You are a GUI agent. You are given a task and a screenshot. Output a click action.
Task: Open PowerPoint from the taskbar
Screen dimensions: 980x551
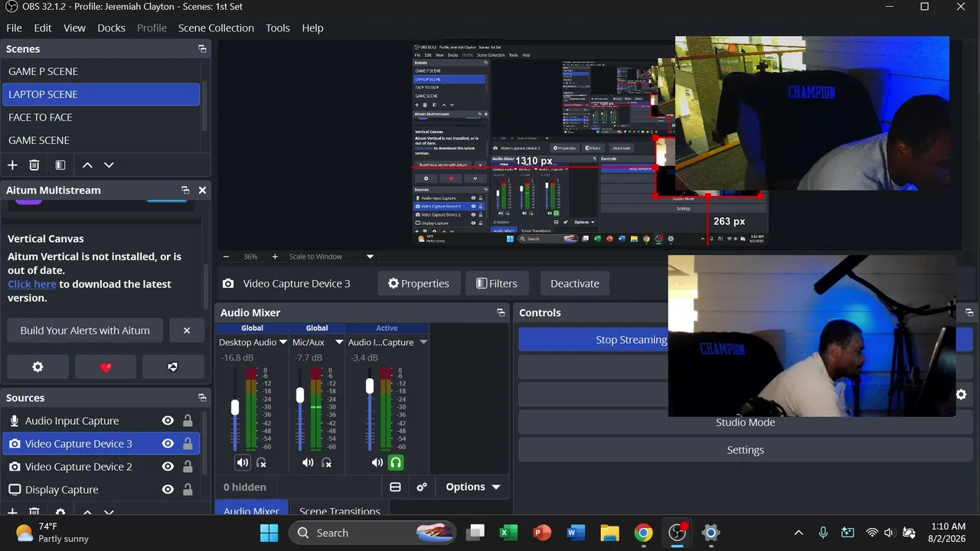coord(542,533)
